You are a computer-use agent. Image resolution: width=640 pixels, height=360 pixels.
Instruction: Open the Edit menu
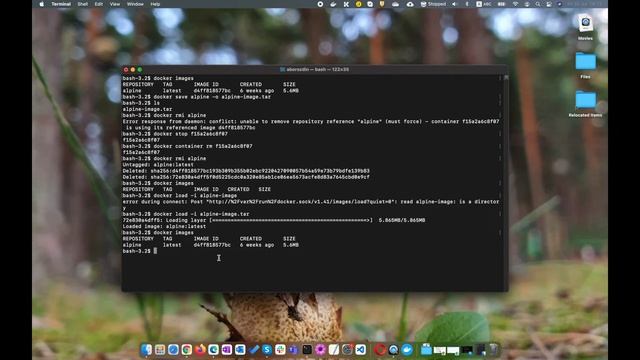[99, 4]
